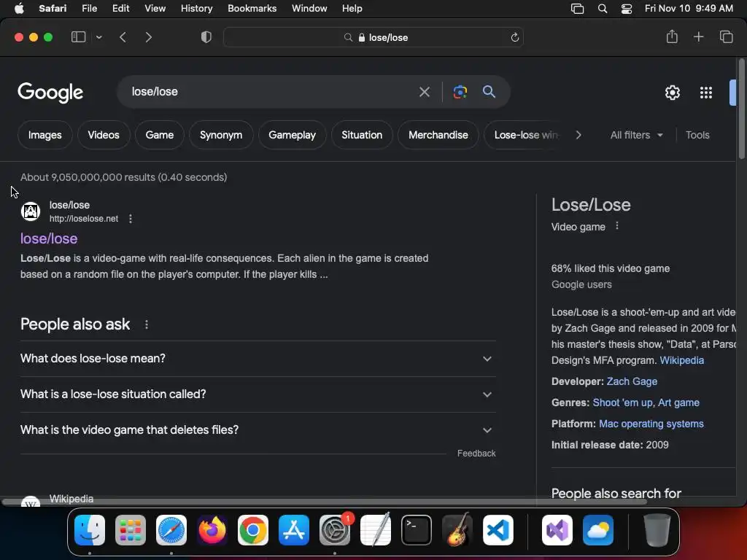Show tab overview icon

coord(726,36)
